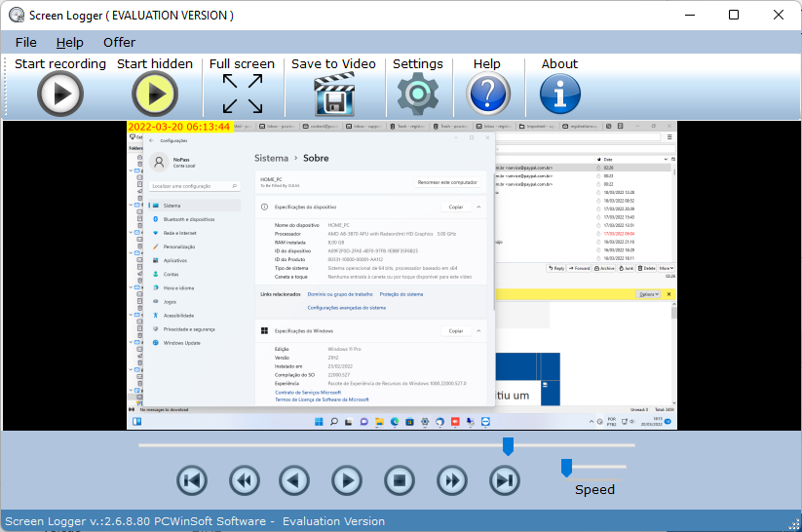
Task: Click the playback position slider handle
Action: pyautogui.click(x=508, y=446)
